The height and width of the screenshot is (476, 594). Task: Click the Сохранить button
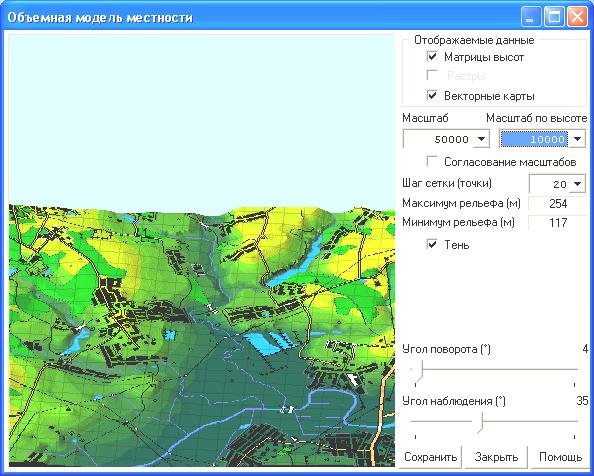[x=431, y=457]
